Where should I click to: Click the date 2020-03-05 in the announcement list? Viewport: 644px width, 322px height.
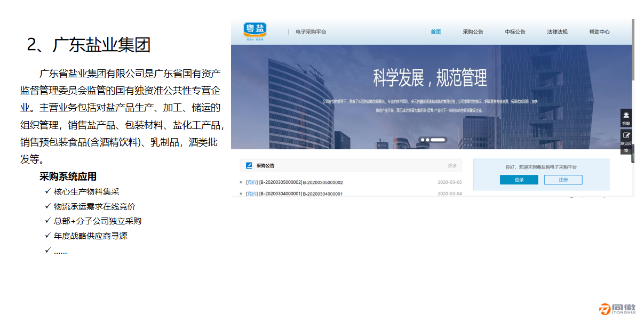click(x=449, y=182)
